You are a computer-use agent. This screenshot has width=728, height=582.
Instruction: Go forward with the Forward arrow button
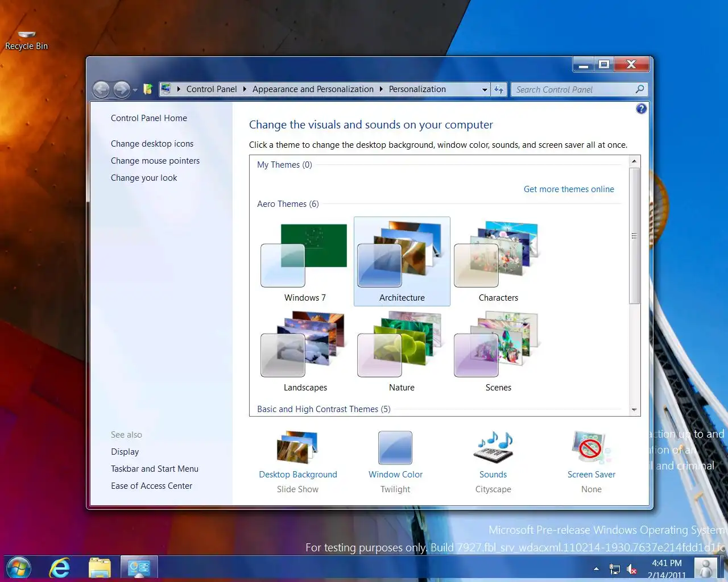[122, 89]
